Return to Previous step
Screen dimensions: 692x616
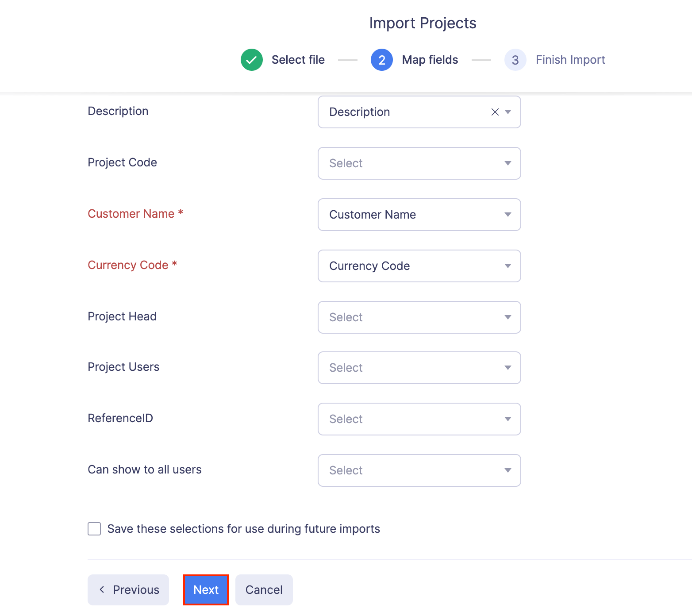coord(128,589)
